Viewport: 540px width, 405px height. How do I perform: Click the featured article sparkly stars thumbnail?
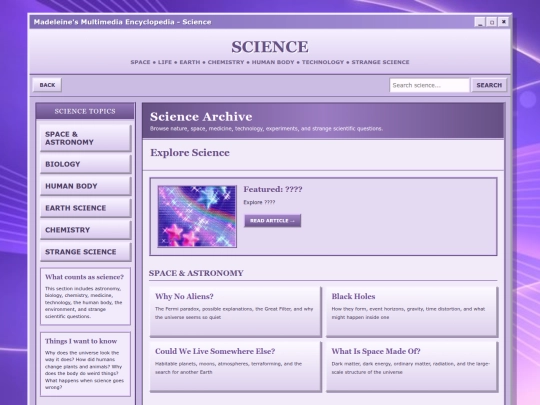click(x=197, y=216)
